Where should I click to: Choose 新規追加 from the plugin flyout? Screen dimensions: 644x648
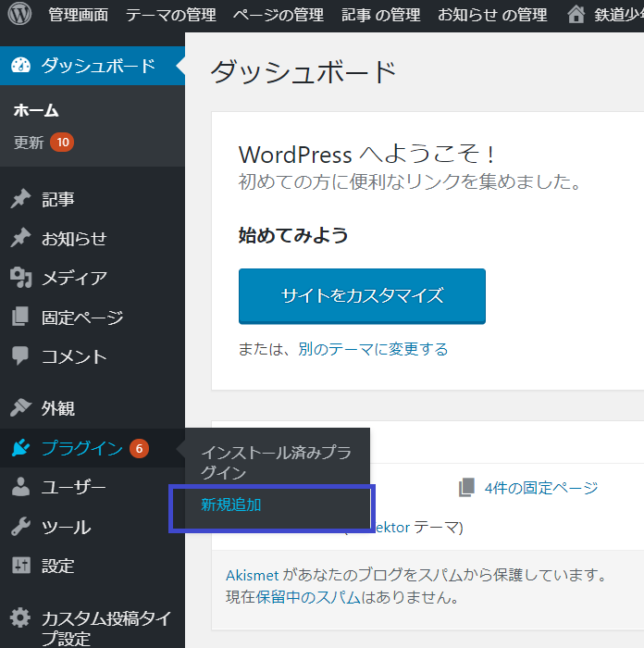pos(231,505)
